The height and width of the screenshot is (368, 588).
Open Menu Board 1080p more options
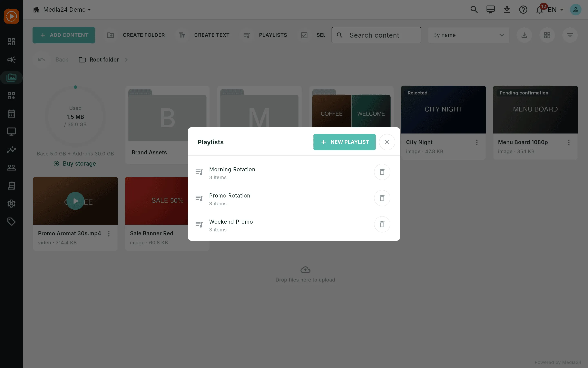point(569,142)
